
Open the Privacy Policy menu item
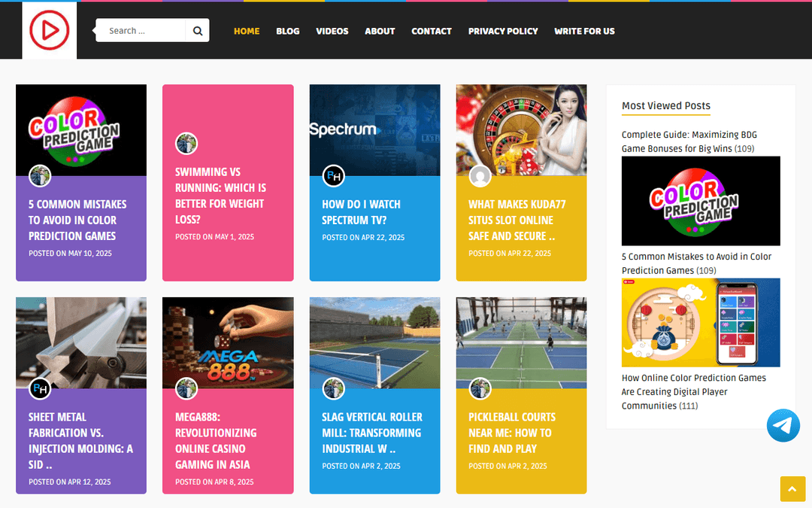pos(503,31)
